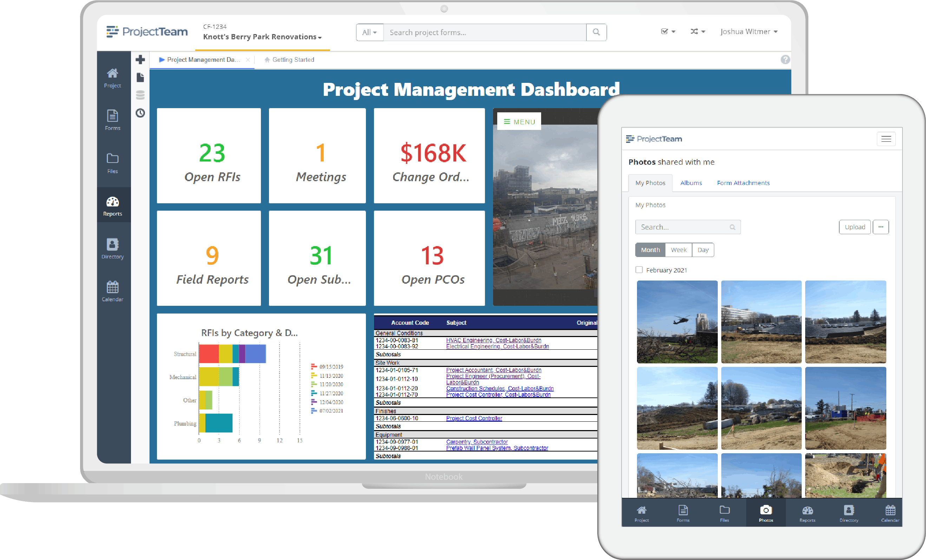The image size is (926, 560).
Task: Select the Albums tab
Action: click(x=691, y=183)
